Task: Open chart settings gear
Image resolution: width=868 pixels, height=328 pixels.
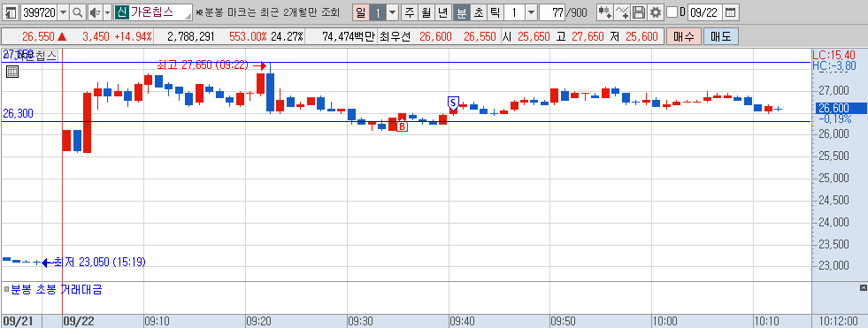Action: pyautogui.click(x=656, y=11)
